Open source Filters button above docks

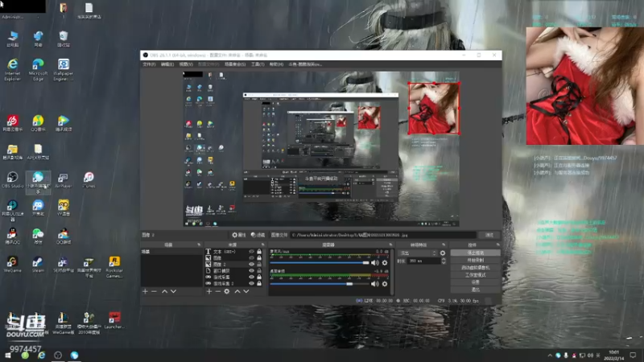click(x=258, y=235)
